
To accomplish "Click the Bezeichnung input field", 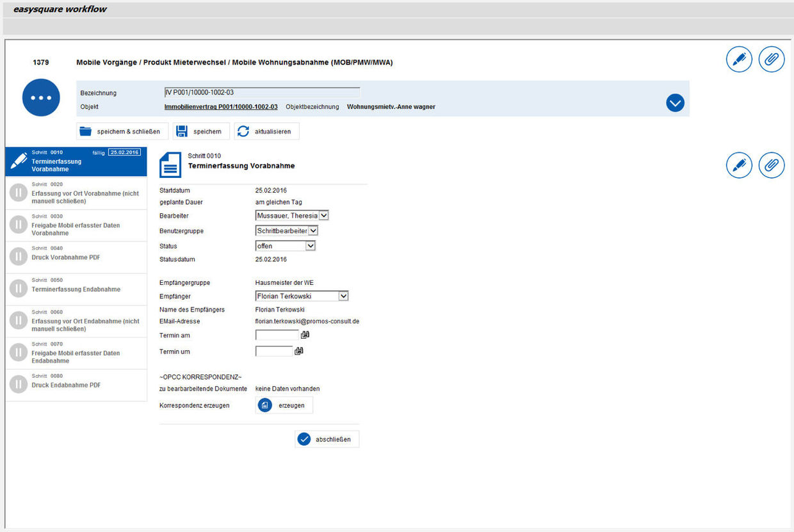I will 262,92.
